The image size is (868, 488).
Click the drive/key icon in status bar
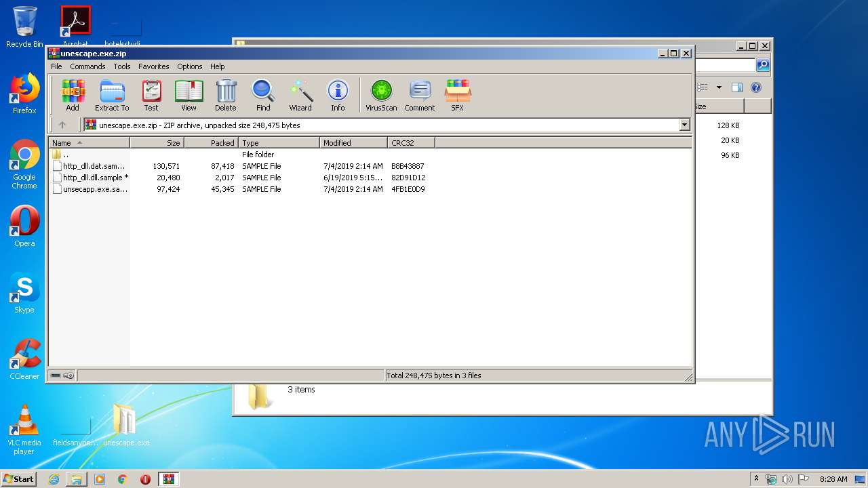(x=62, y=375)
